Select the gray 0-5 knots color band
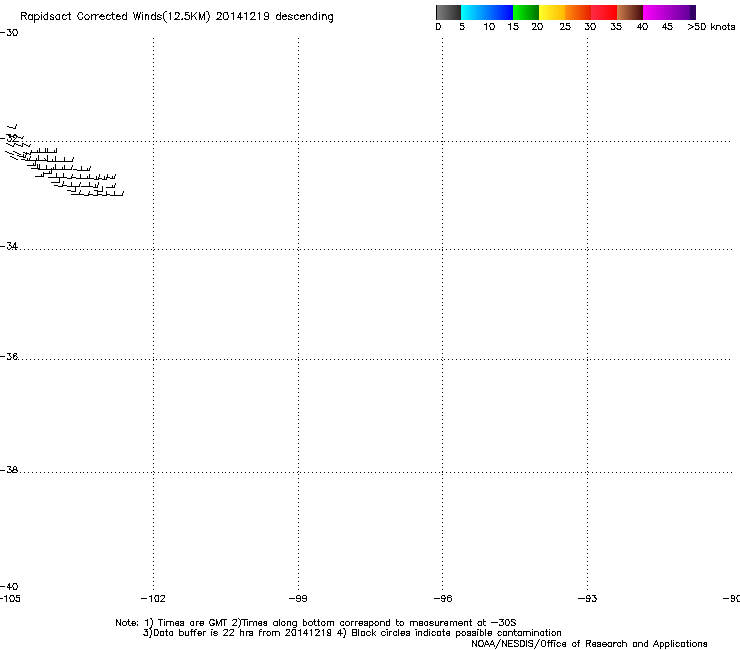 (x=448, y=12)
